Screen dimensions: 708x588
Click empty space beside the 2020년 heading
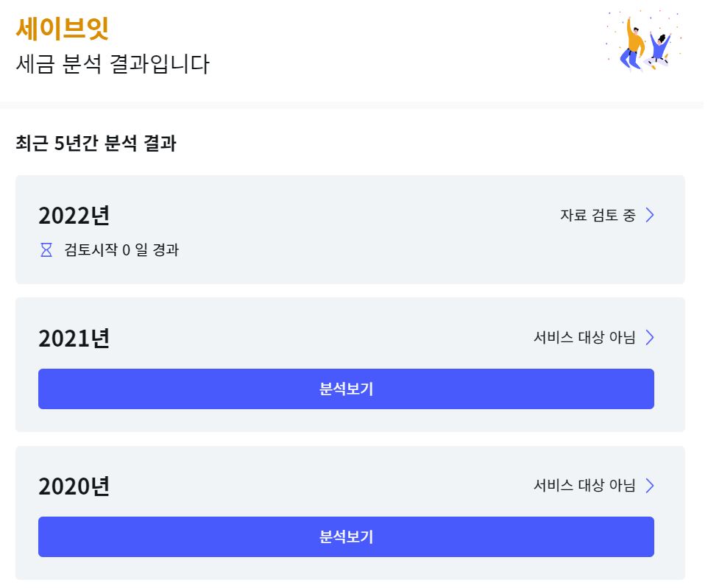(x=316, y=486)
